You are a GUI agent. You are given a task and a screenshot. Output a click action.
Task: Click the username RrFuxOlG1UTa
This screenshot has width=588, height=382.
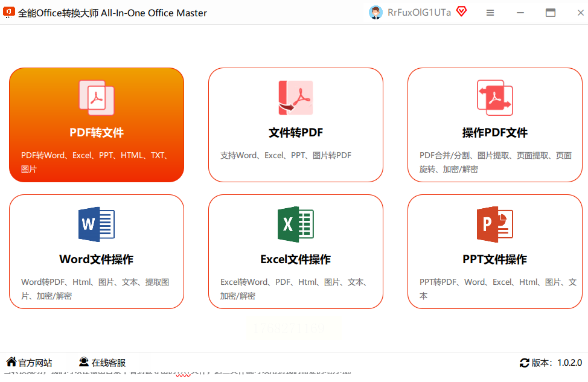click(419, 12)
